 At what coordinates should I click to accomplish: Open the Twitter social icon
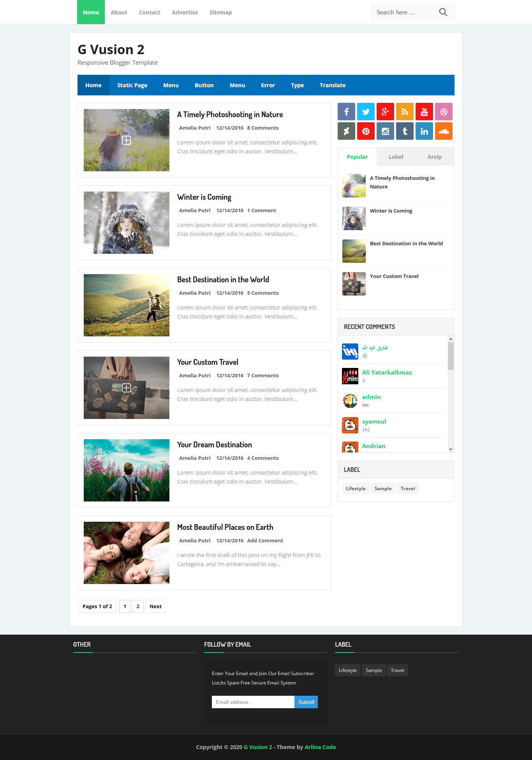coord(366,112)
